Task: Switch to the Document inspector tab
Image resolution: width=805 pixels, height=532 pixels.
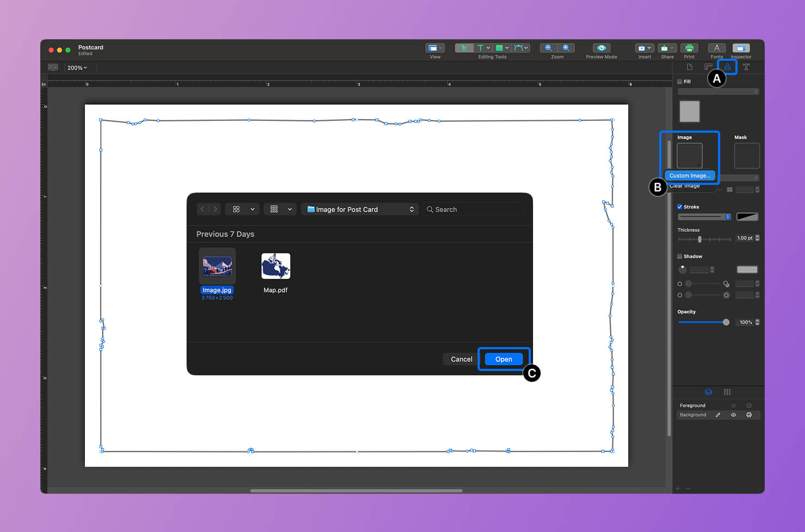Action: [689, 67]
